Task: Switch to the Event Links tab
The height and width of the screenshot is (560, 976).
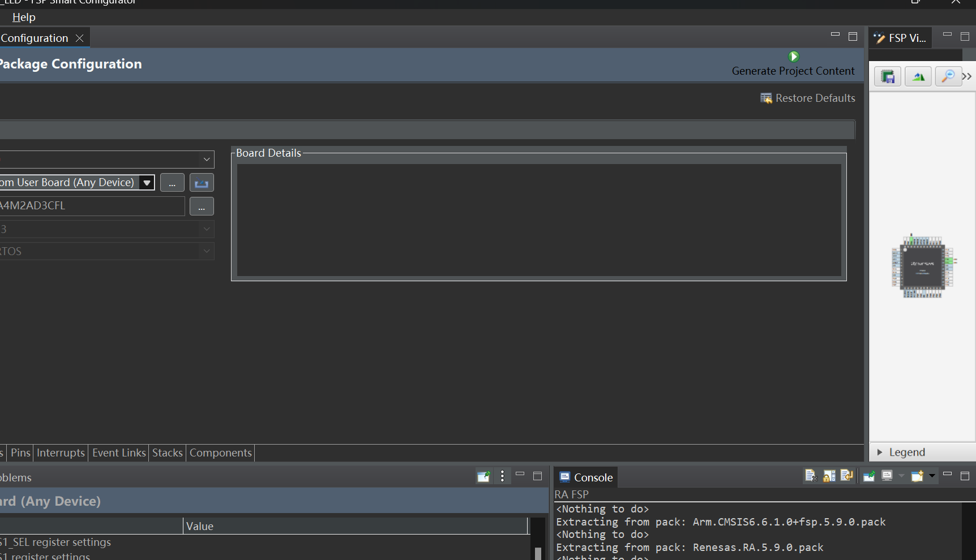Action: (x=119, y=453)
